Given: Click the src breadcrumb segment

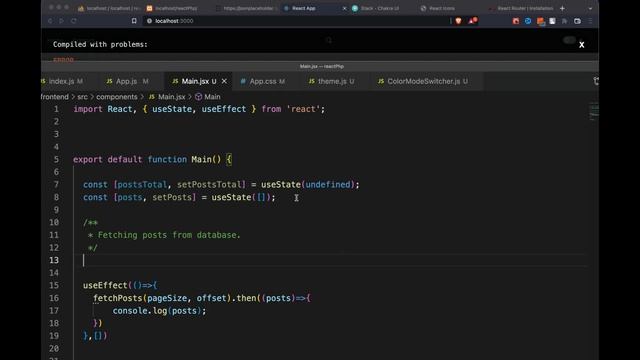Looking at the screenshot, I should (82, 97).
